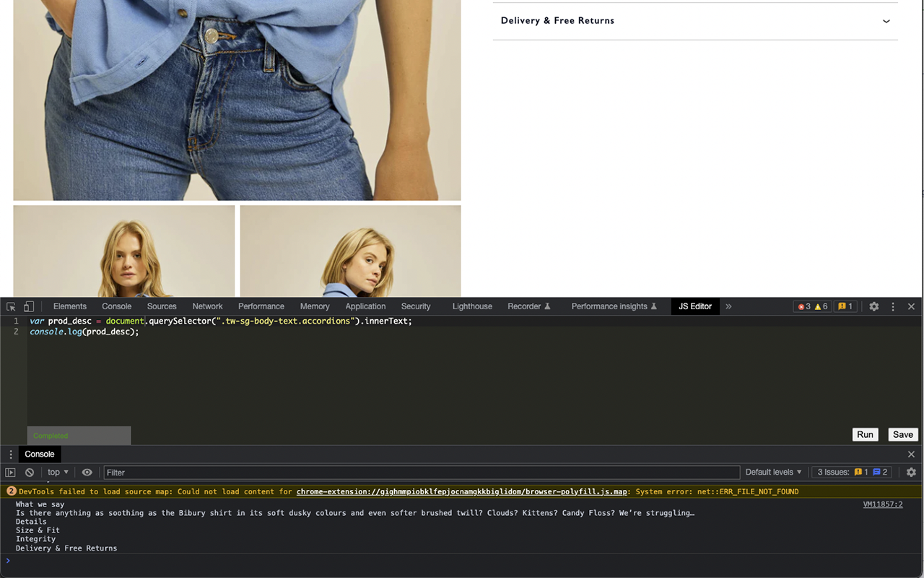Viewport: 924px width, 578px height.
Task: Open the top execution context dropdown
Action: [x=57, y=472]
